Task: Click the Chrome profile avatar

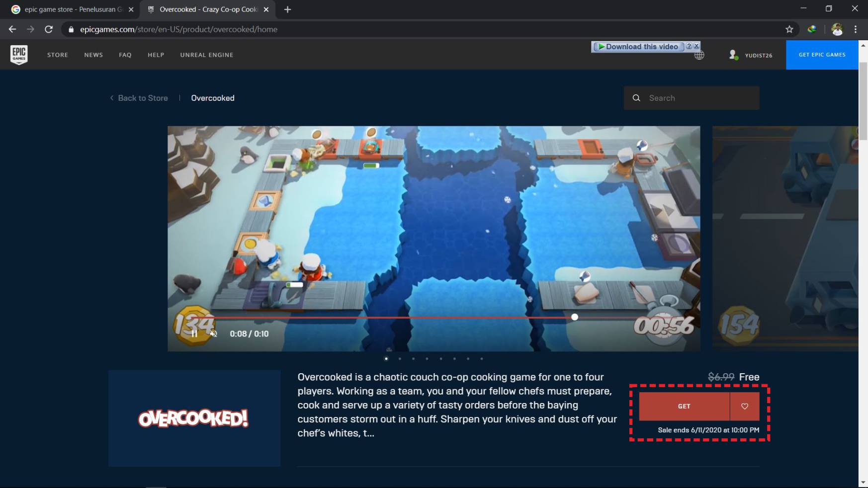Action: pyautogui.click(x=837, y=29)
